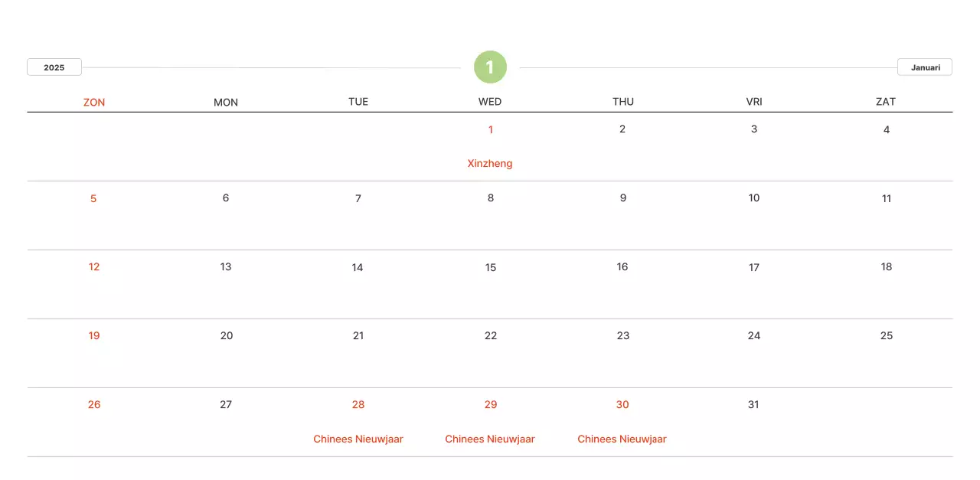The width and height of the screenshot is (980, 480).
Task: Open the Januari month selector
Action: pyautogui.click(x=925, y=67)
